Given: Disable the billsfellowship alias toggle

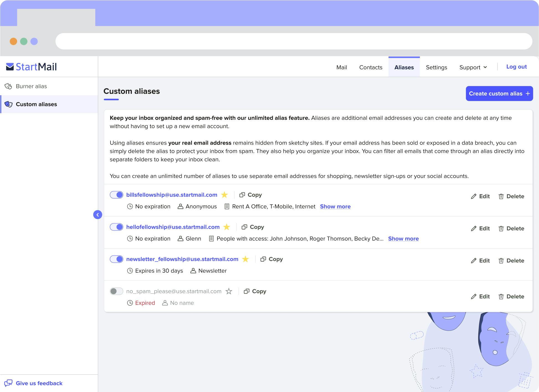Looking at the screenshot, I should coord(117,195).
